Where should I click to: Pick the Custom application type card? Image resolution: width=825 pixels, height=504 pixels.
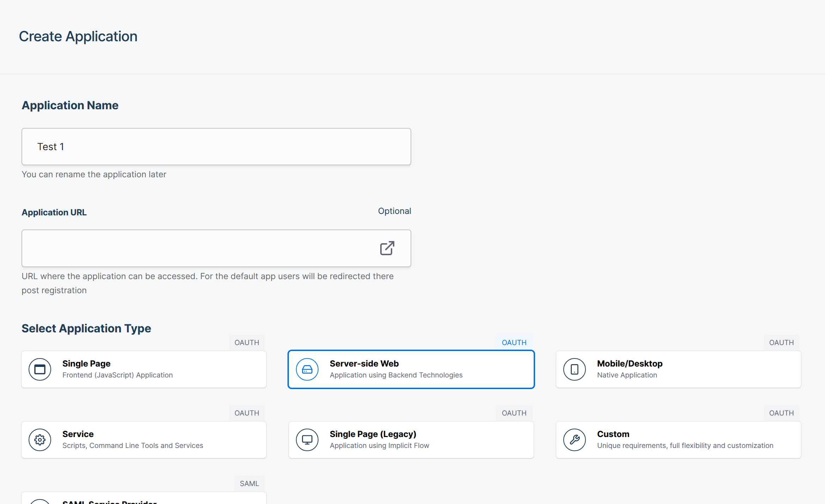coord(678,440)
